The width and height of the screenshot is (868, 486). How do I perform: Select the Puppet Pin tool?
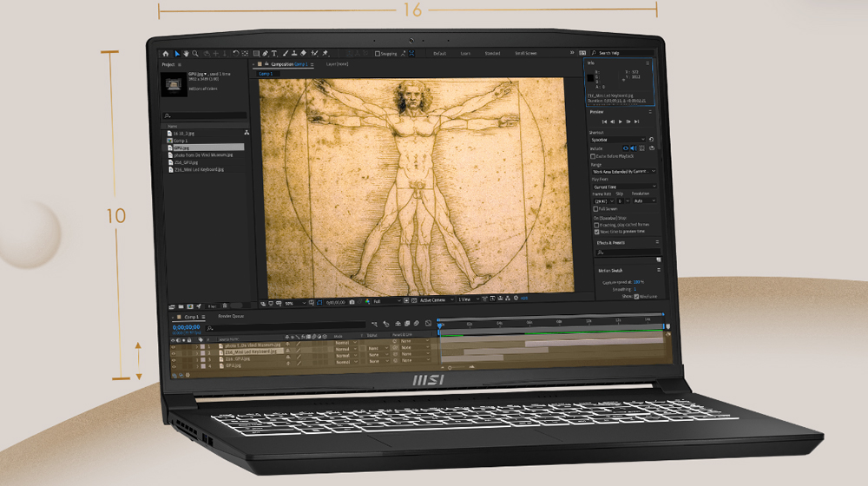pos(325,54)
